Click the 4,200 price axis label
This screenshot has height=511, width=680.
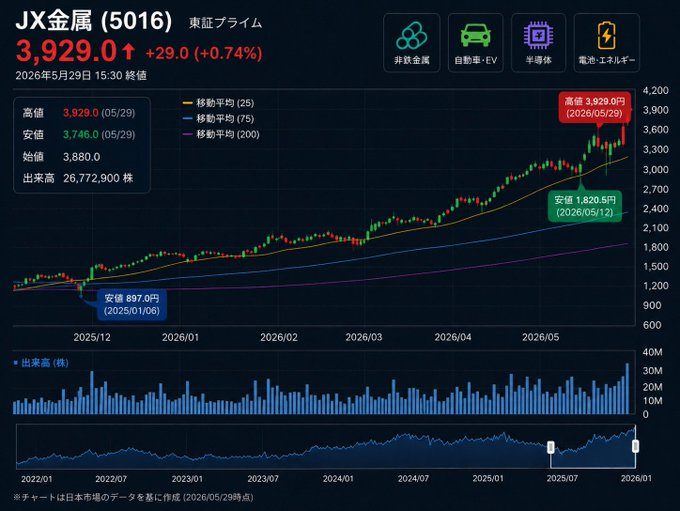(655, 91)
